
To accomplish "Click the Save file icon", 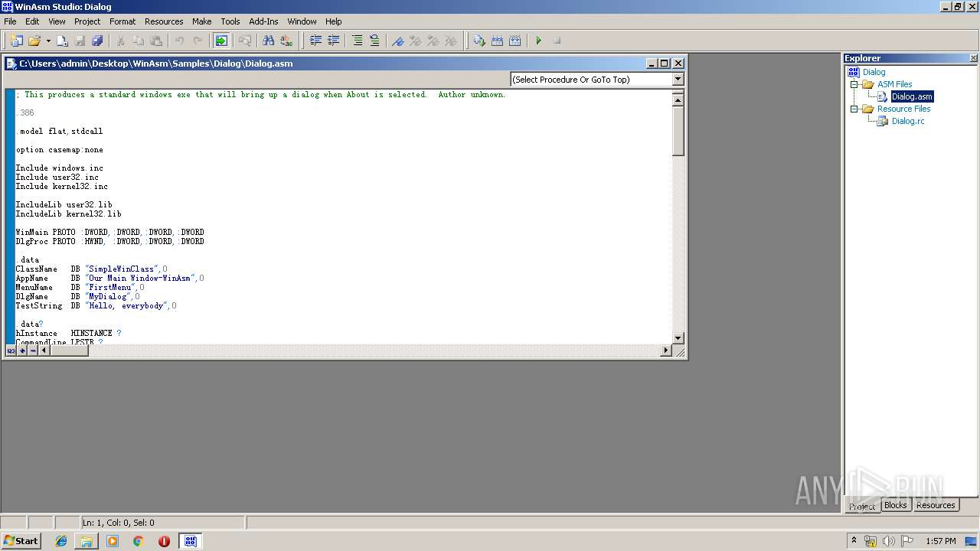I will pyautogui.click(x=80, y=41).
